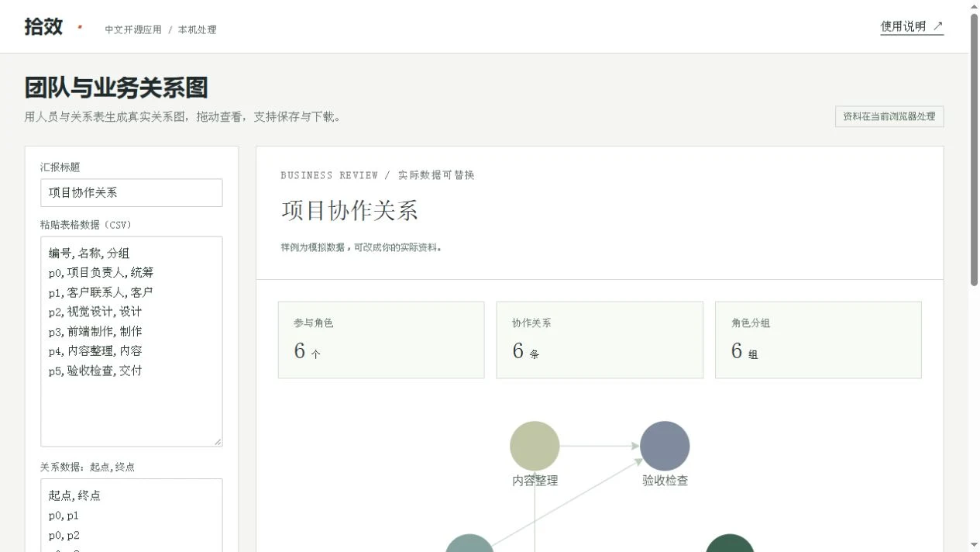Click the 角色分组 stat card
The width and height of the screenshot is (980, 552).
pyautogui.click(x=818, y=340)
